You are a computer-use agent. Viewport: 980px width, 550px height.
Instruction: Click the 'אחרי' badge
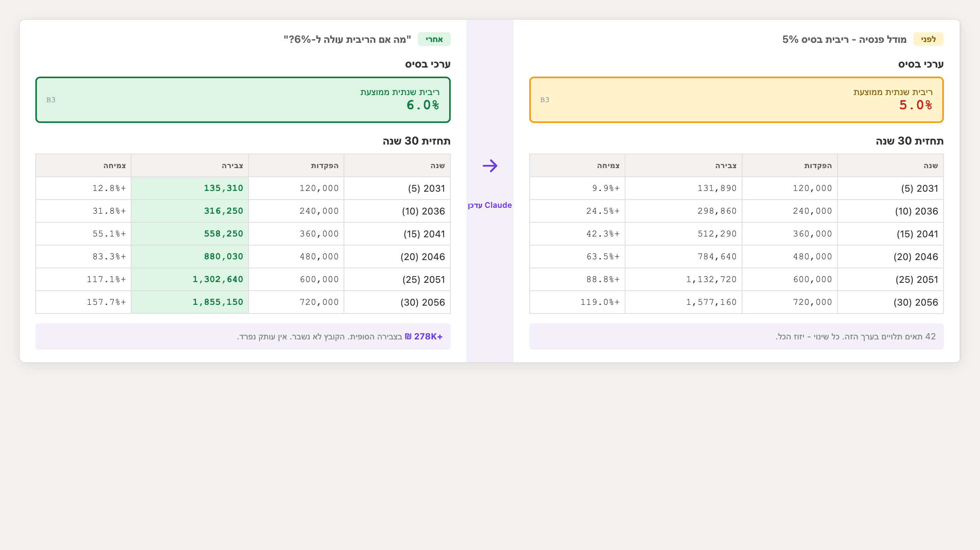click(x=434, y=39)
